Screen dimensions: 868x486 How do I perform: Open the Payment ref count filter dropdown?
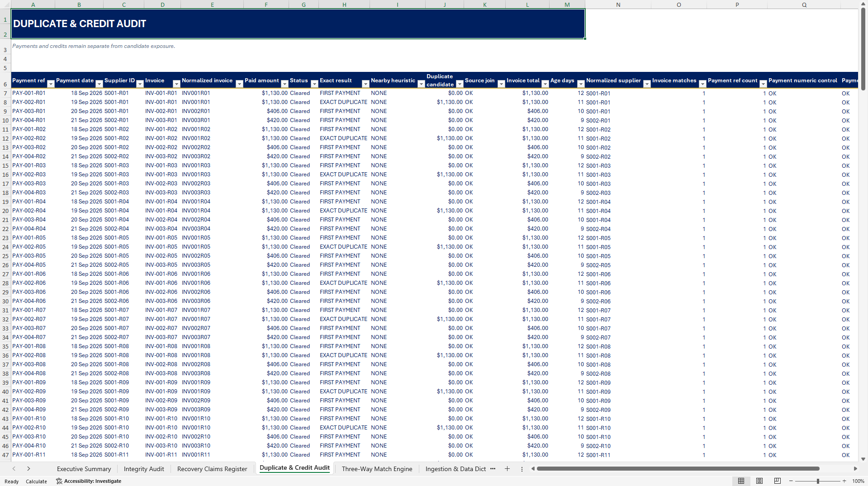click(x=763, y=84)
